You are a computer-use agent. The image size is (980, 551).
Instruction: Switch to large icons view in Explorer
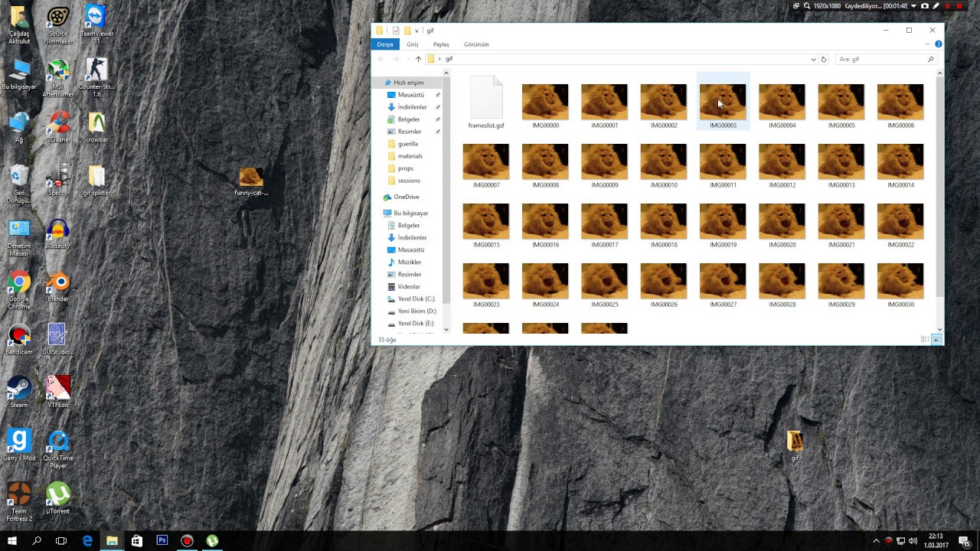936,339
